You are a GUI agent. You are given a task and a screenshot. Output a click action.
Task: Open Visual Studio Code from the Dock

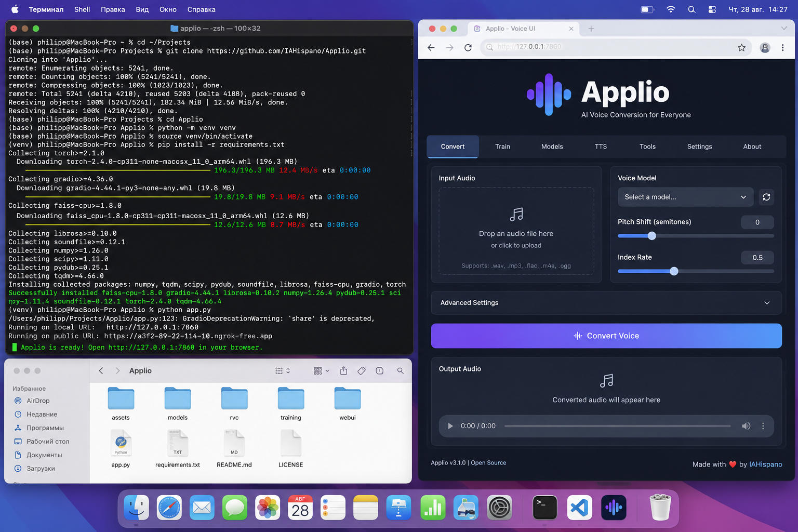coord(579,508)
